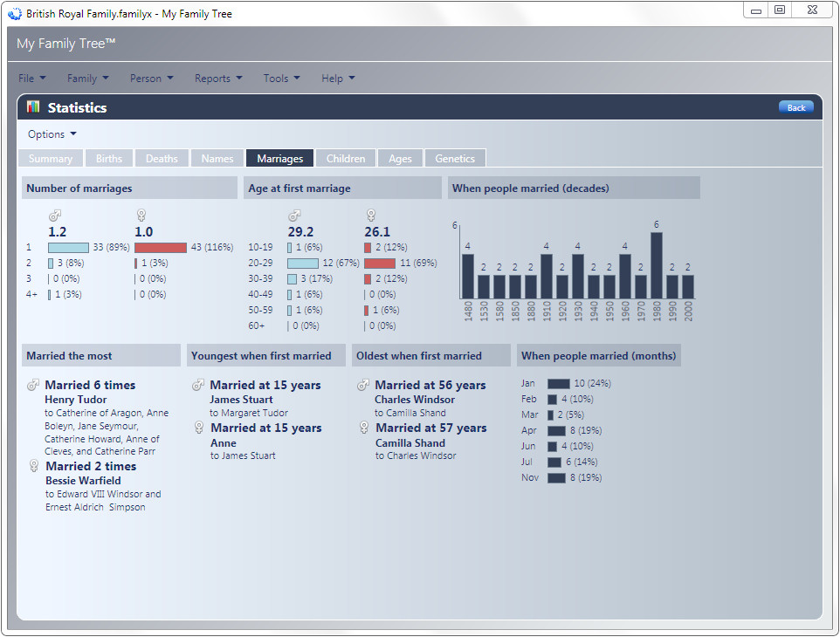Viewport: 840px width, 637px height.
Task: Click the 'Age at first marriage' section header
Action: click(x=343, y=188)
